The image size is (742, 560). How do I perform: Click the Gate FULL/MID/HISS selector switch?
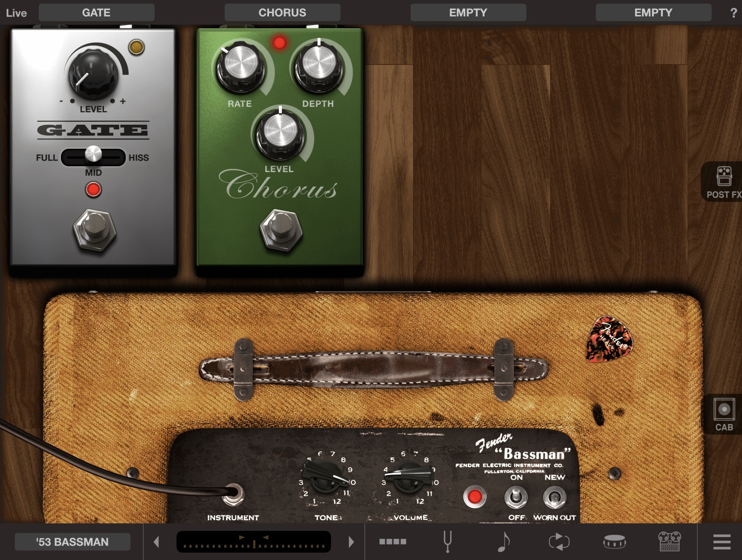pyautogui.click(x=93, y=157)
